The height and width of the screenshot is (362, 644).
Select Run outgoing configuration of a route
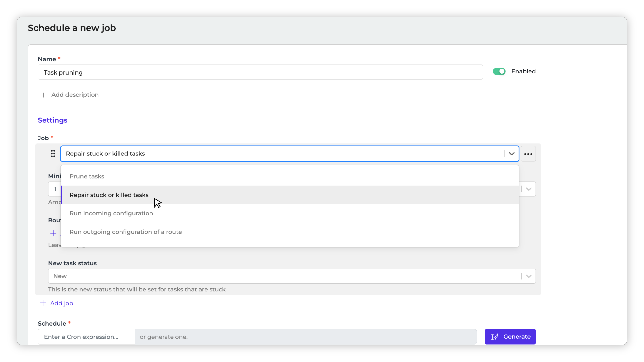coord(125,232)
